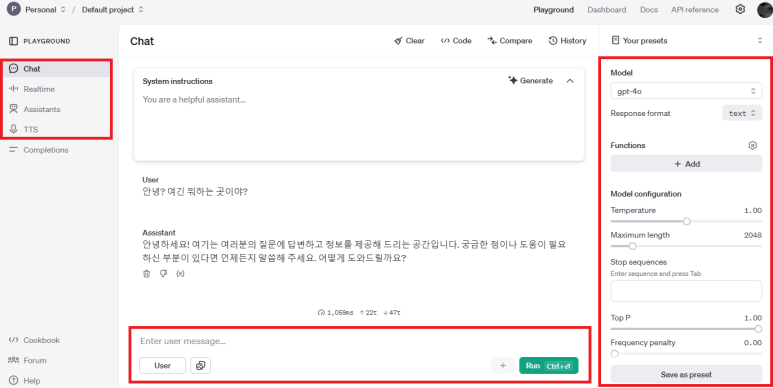This screenshot has width=773, height=388.
Task: Collapse the System instructions panel
Action: point(570,80)
